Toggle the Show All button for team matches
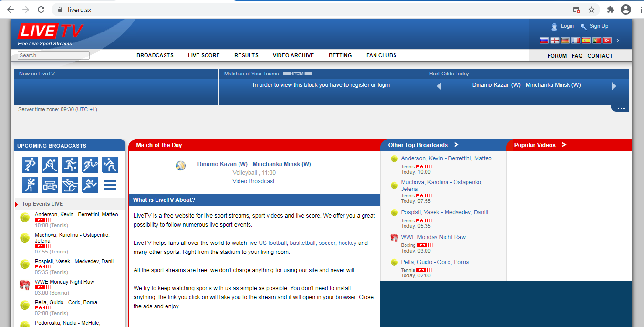Screen dimensions: 644x327 pyautogui.click(x=297, y=74)
